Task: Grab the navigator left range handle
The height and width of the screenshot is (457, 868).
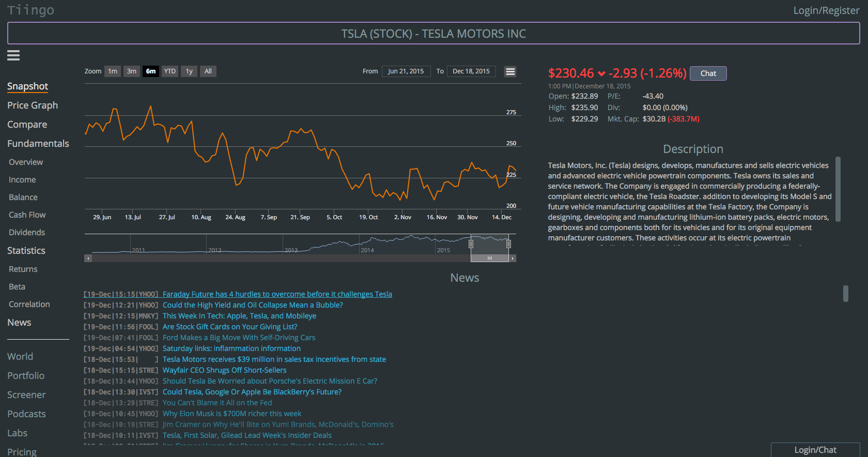Action: coord(471,244)
